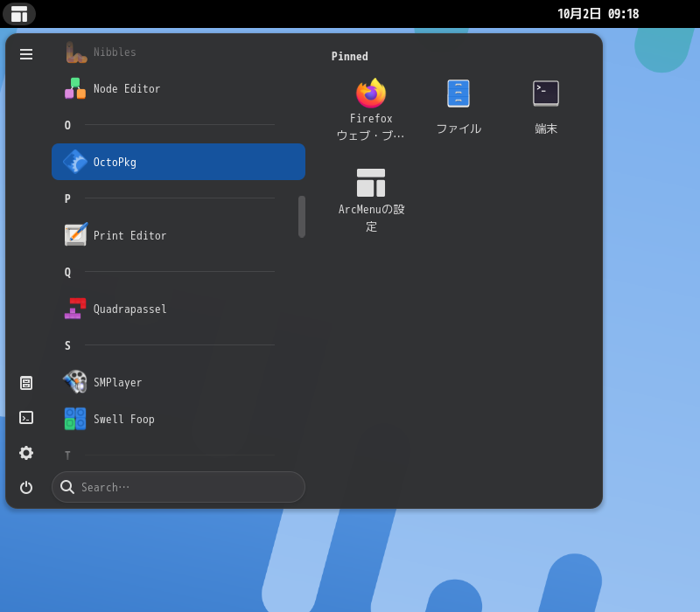
Task: Click the terminal shortcut in sidebar
Action: click(26, 418)
